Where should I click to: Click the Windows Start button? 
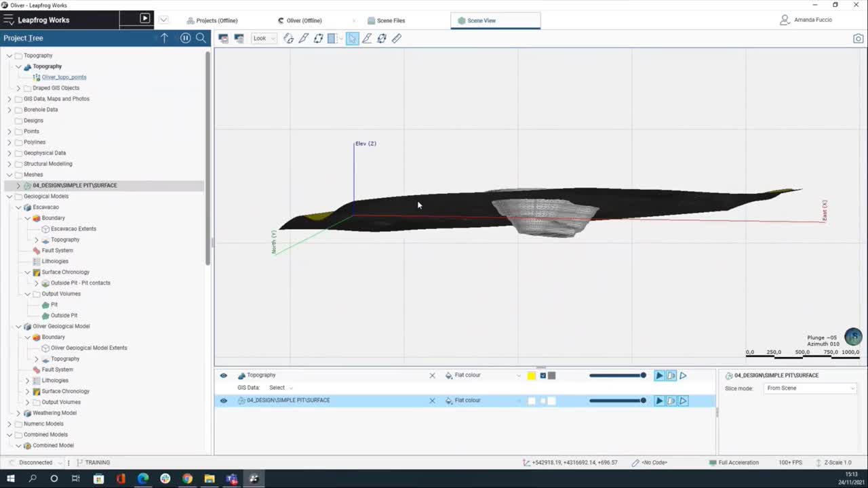click(x=11, y=479)
